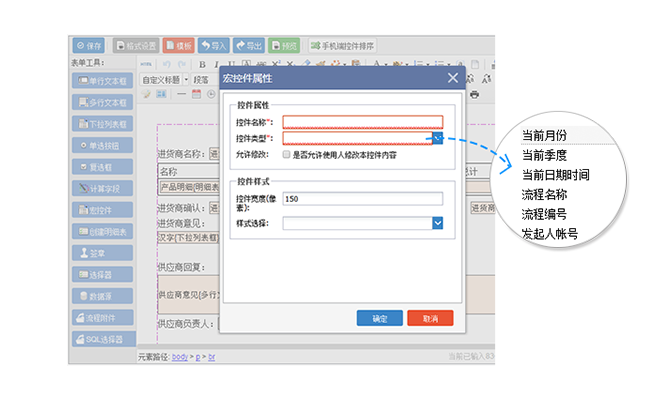Expand the 样式选择 dropdown arrow
The image size is (670, 412).
(x=437, y=223)
